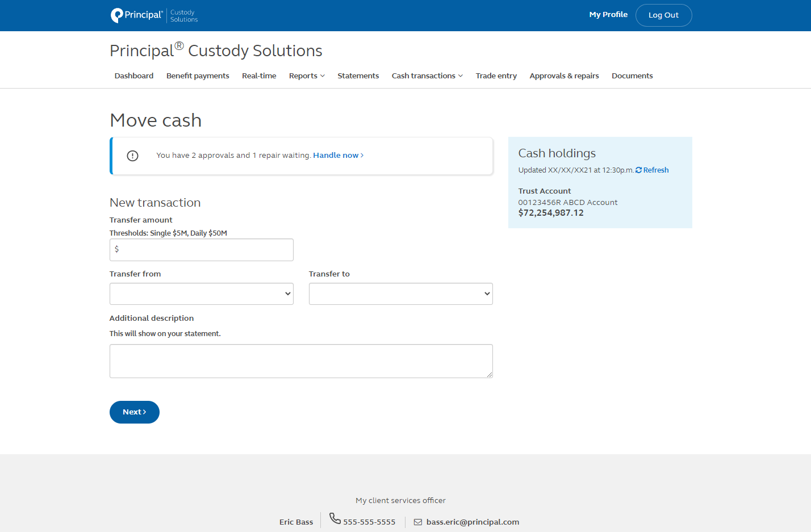The width and height of the screenshot is (811, 532).
Task: Click the alert circle icon in the approvals banner
Action: click(132, 155)
